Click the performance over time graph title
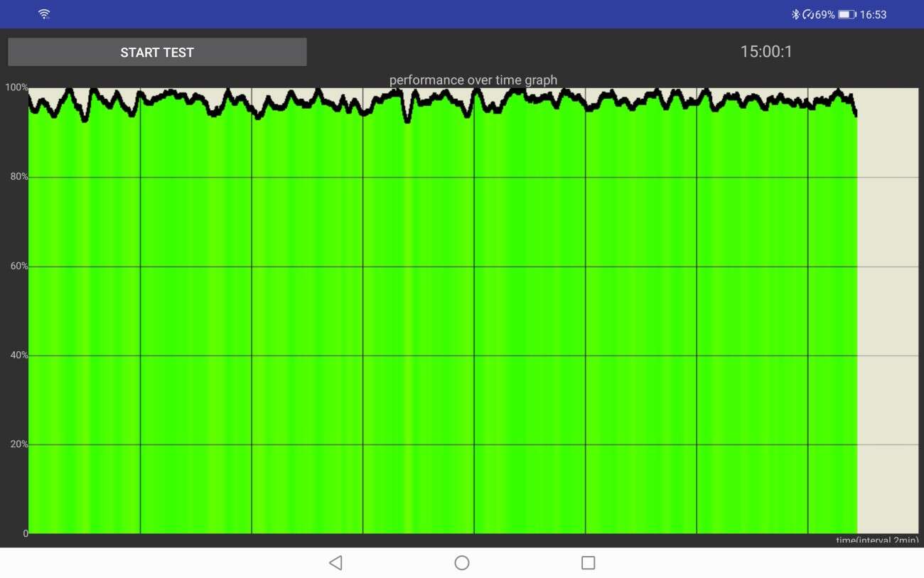924x578 pixels. pyautogui.click(x=473, y=80)
